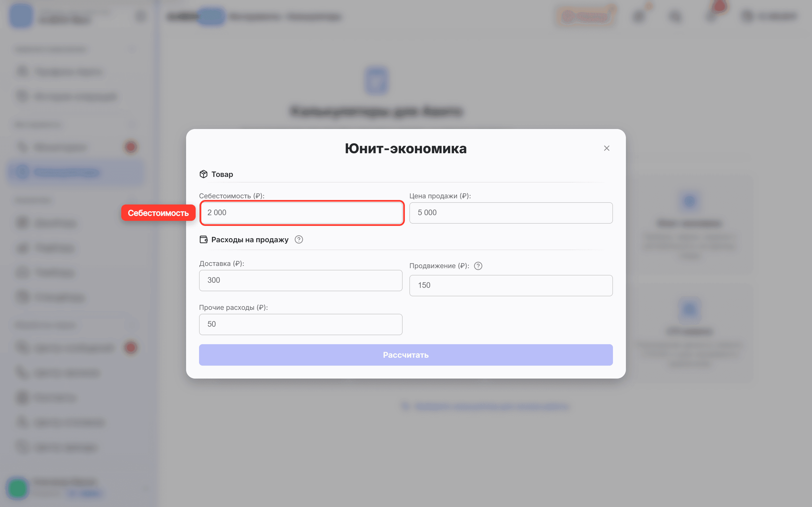Click the Прочие расходы (₽) label

coord(233,308)
